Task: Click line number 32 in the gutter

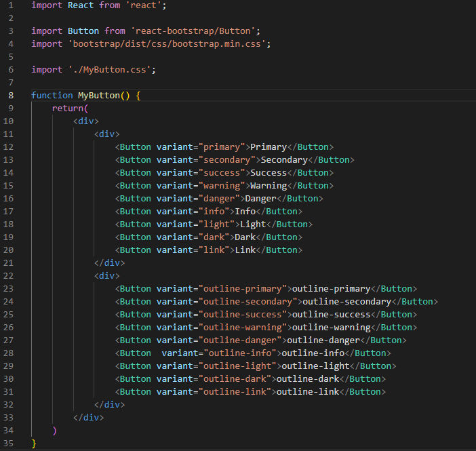Action: (x=8, y=404)
